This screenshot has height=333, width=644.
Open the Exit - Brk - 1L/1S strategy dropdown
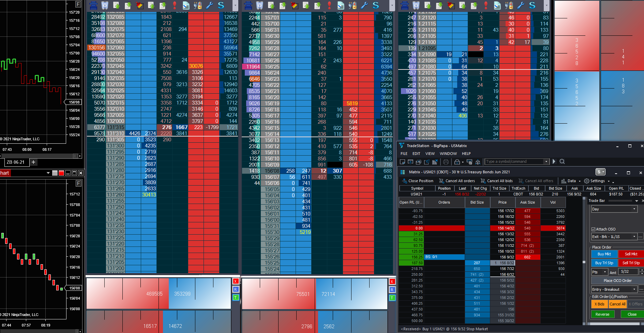[x=614, y=237]
